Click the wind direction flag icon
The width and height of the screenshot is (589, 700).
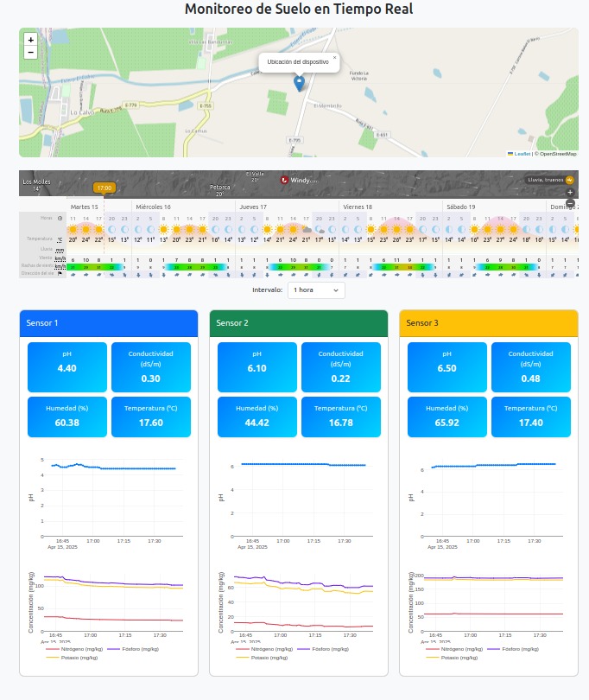(60, 274)
